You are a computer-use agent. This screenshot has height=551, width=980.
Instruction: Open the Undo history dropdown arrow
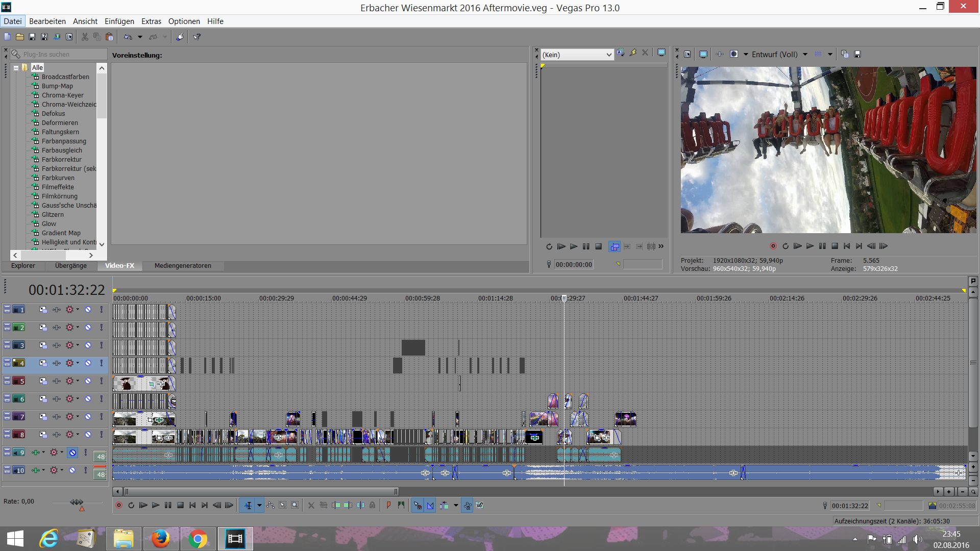point(140,37)
